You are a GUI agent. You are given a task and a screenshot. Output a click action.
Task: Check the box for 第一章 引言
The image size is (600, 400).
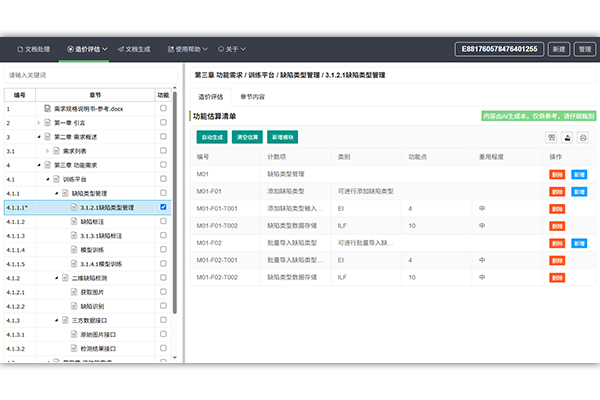(163, 122)
